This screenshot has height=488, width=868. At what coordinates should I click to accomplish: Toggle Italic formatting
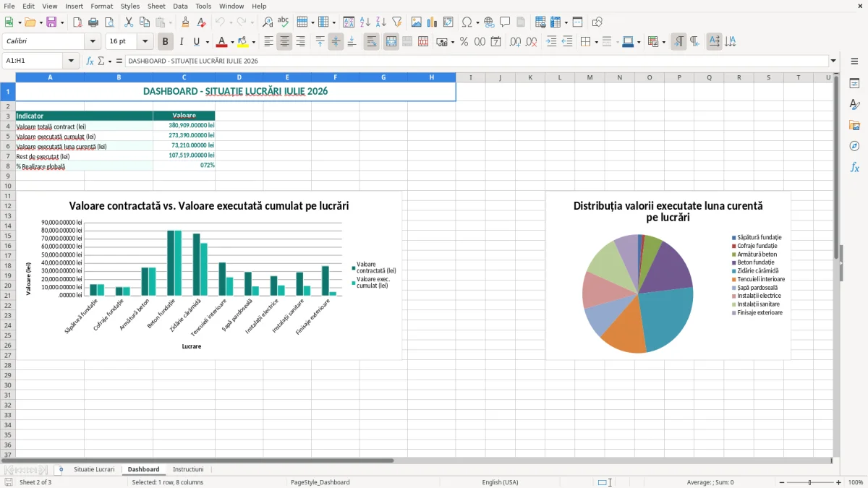pyautogui.click(x=182, y=42)
